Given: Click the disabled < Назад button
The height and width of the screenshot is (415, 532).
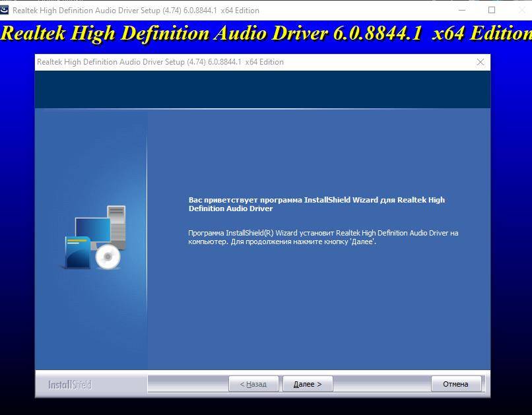Looking at the screenshot, I should pos(253,384).
